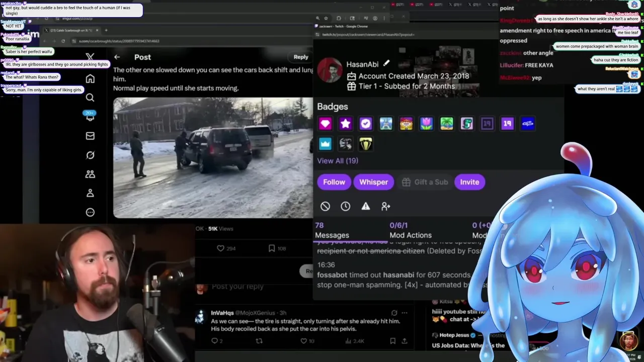Warn user with the triangle icon
The height and width of the screenshot is (362, 644).
(x=365, y=206)
